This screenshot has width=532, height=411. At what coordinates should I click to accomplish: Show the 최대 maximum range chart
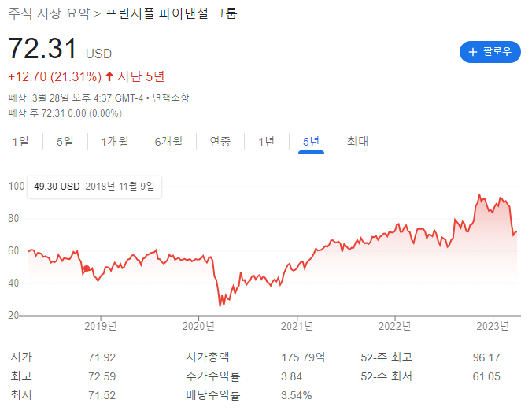357,142
